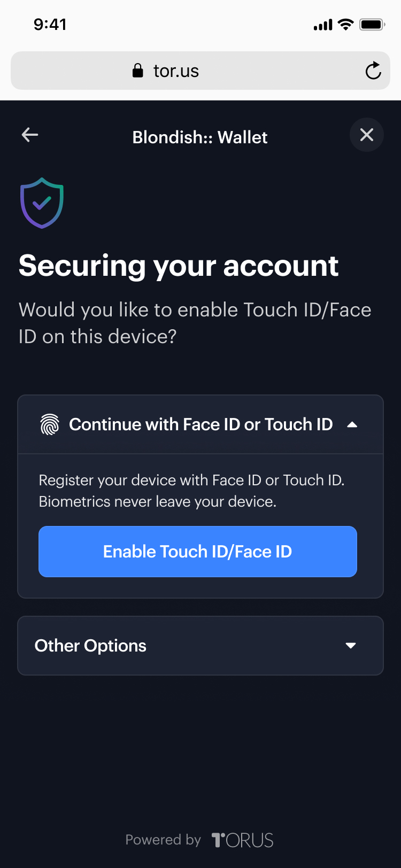The image size is (401, 868).
Task: Click the shield checkmark security icon
Action: pyautogui.click(x=42, y=203)
